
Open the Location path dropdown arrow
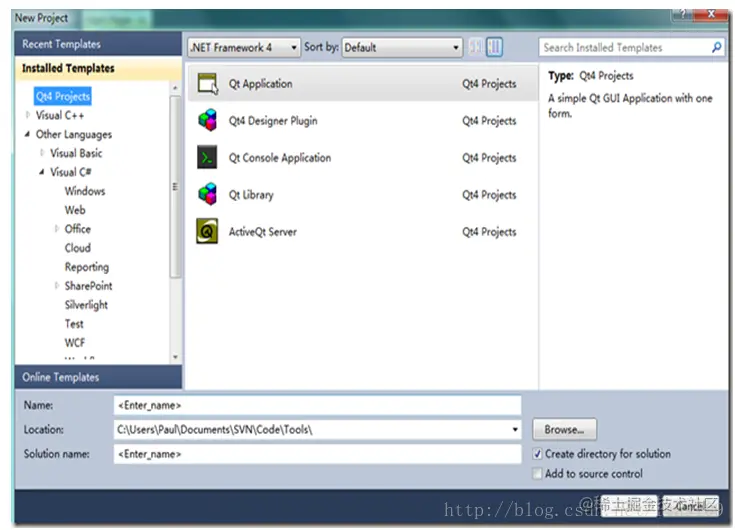point(515,429)
